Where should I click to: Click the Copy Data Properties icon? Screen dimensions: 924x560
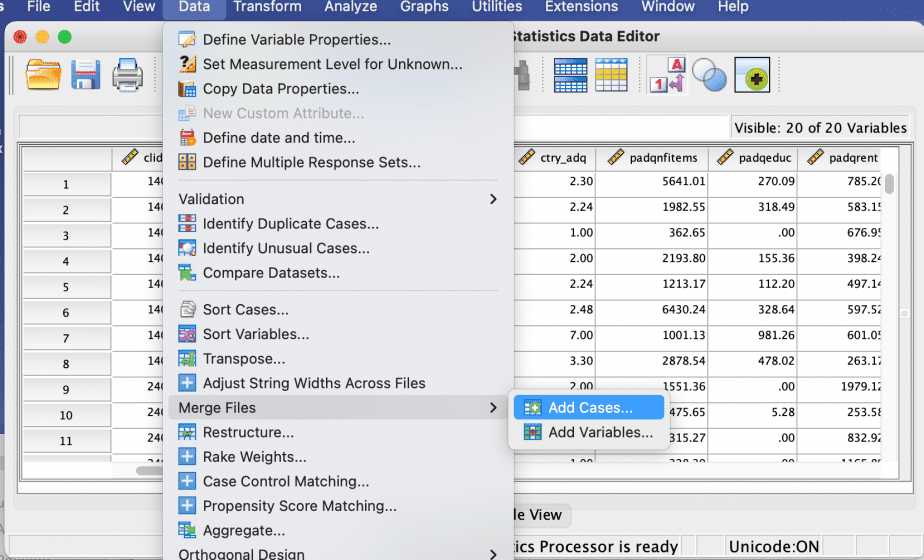tap(187, 88)
